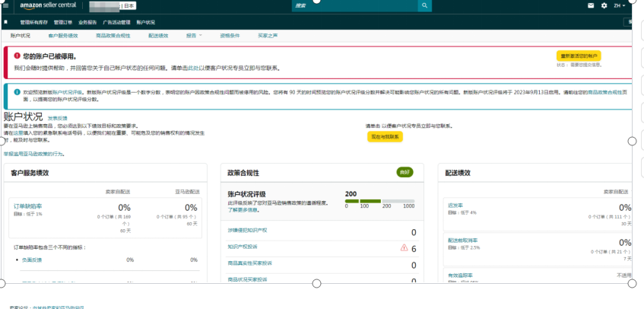The width and height of the screenshot is (644, 309).
Task: Open 账户状况评级 link in info banner
Action: [x=68, y=92]
